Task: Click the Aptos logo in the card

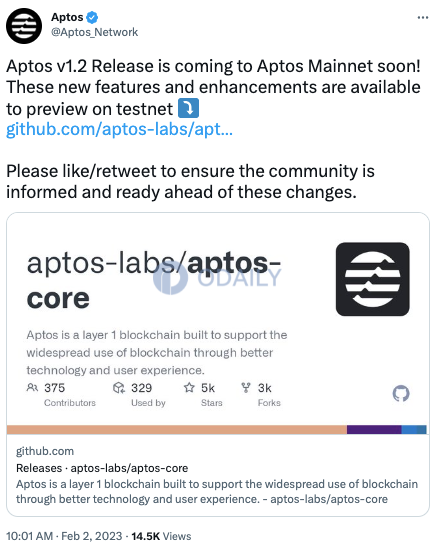Action: [373, 279]
